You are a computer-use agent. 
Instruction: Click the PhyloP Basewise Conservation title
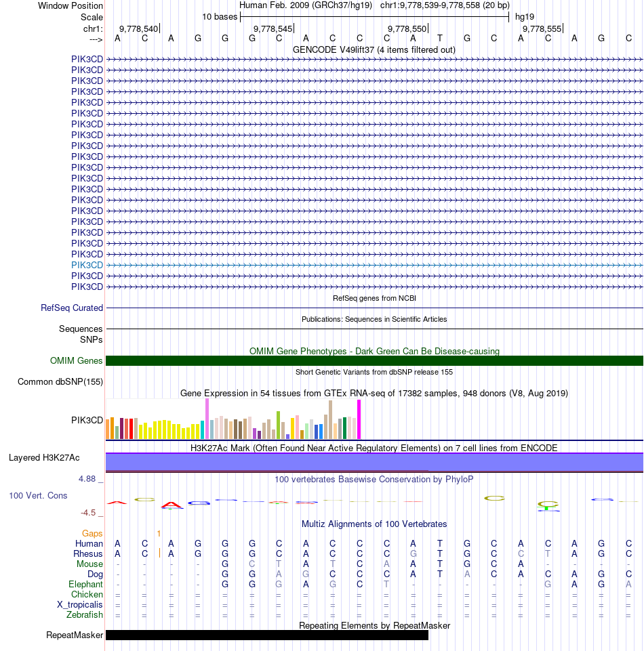click(x=374, y=479)
